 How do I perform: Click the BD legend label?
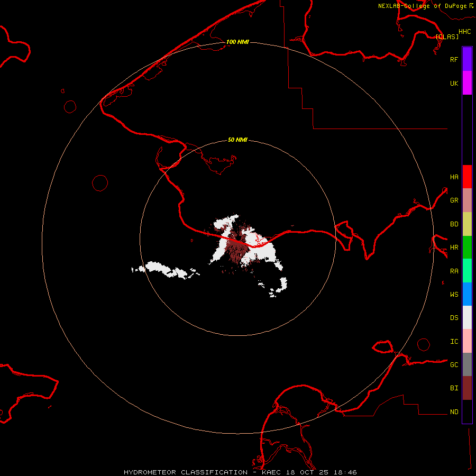[x=454, y=224]
